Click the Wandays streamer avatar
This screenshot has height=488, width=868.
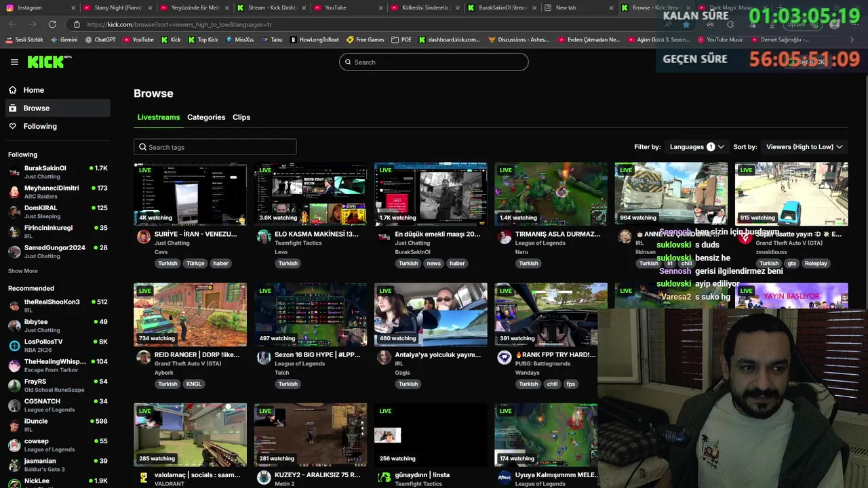point(505,357)
